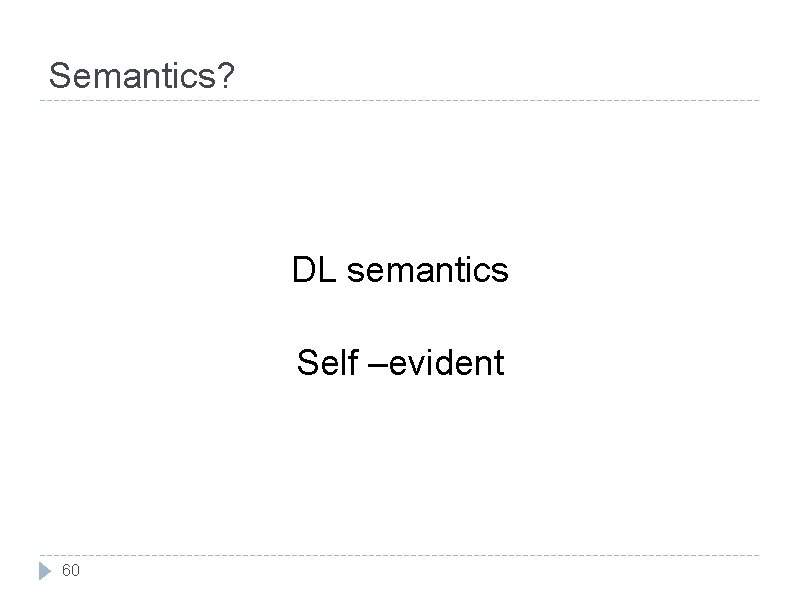Click the digit "0" of the slide number

(x=75, y=571)
